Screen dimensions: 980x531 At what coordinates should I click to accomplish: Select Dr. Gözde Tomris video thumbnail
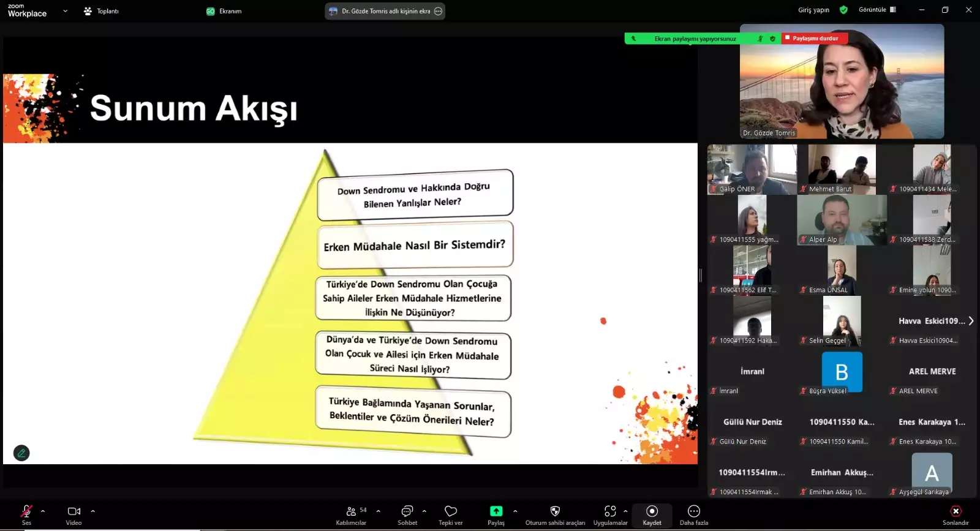(x=842, y=81)
